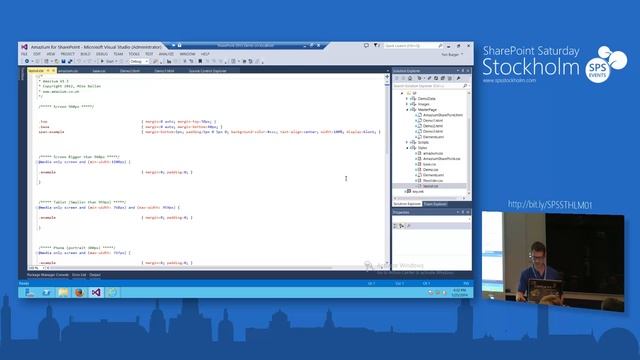Viewport: 640px width, 360px height.
Task: Open the Package Manager Console tab
Action: (48, 275)
